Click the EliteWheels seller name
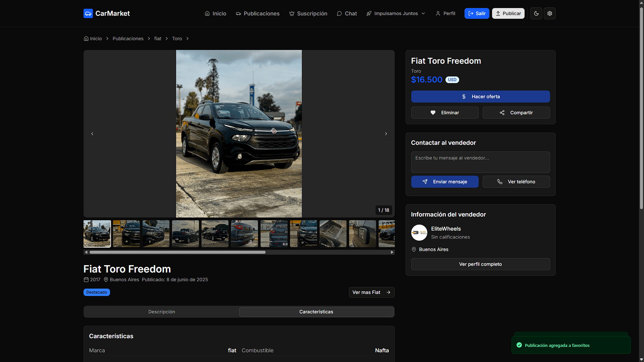 (x=446, y=229)
